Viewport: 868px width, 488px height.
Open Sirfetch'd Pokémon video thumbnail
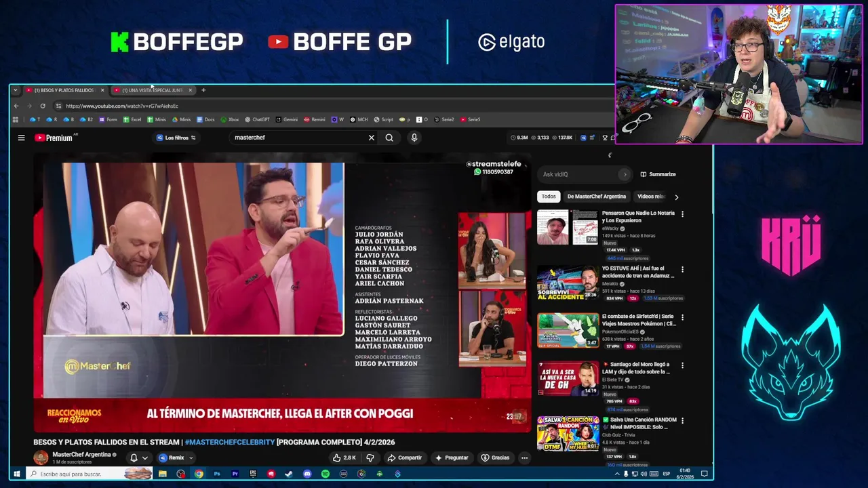(x=568, y=330)
